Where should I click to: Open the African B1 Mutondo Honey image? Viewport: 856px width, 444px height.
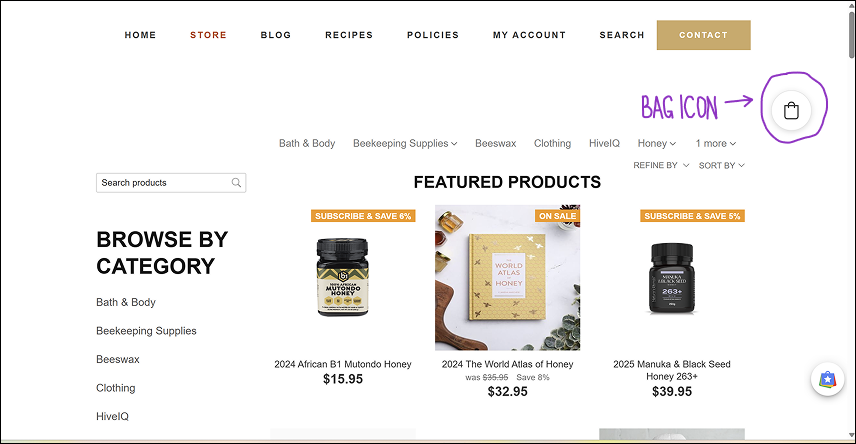click(343, 278)
